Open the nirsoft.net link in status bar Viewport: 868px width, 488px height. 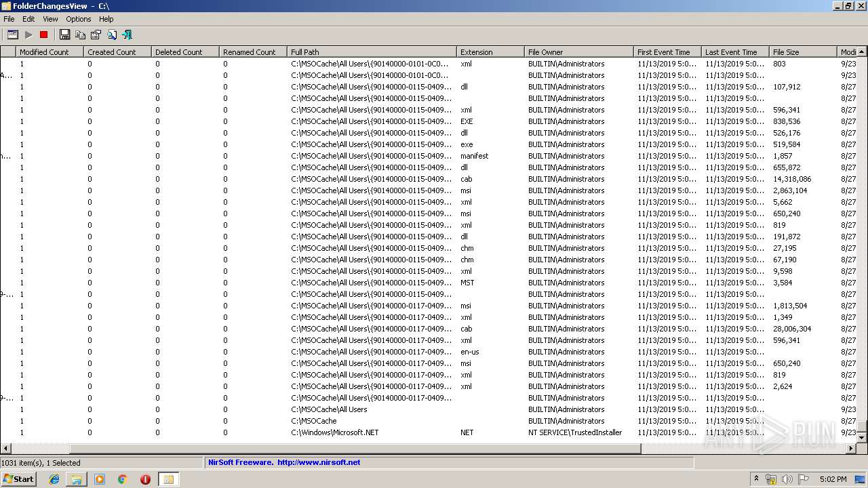pyautogui.click(x=319, y=462)
